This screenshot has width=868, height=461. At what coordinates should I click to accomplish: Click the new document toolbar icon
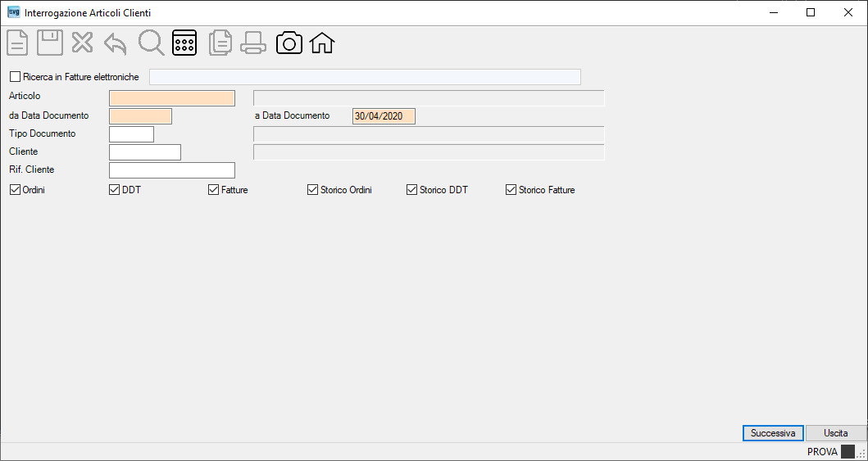tap(17, 43)
